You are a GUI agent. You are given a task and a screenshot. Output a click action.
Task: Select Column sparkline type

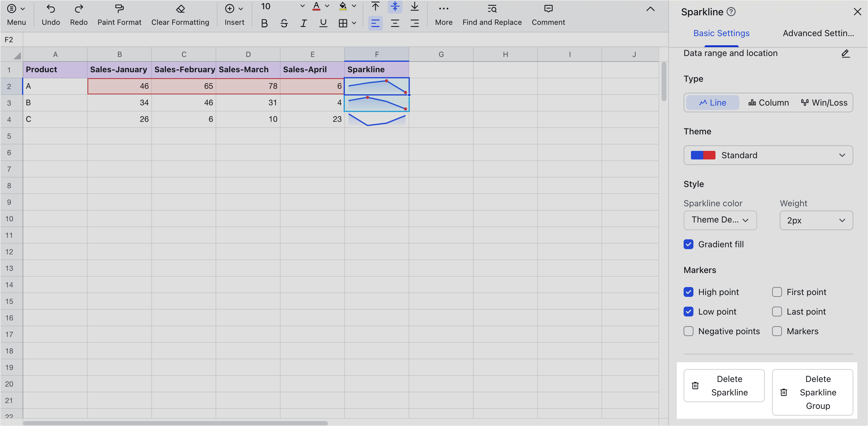click(x=768, y=103)
